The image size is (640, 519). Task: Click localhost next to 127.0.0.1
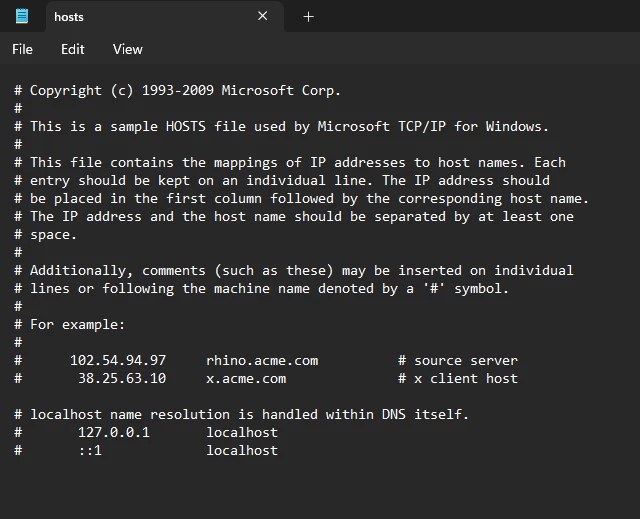tap(242, 432)
